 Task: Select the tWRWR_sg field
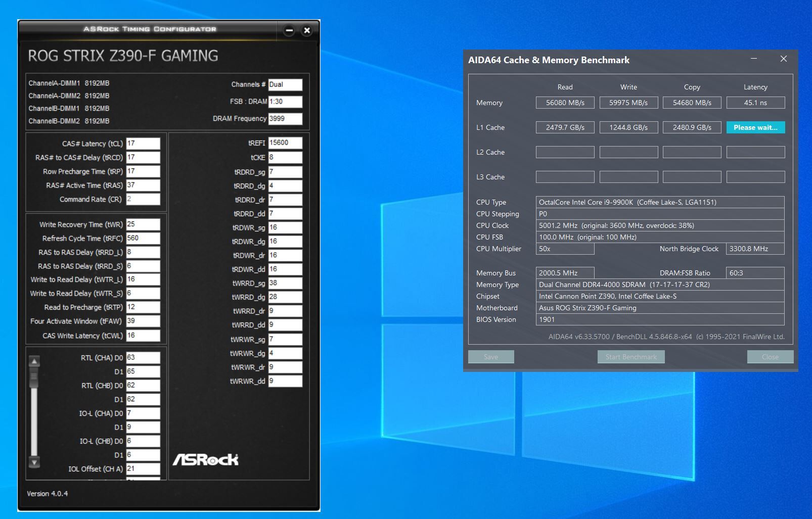tap(285, 339)
